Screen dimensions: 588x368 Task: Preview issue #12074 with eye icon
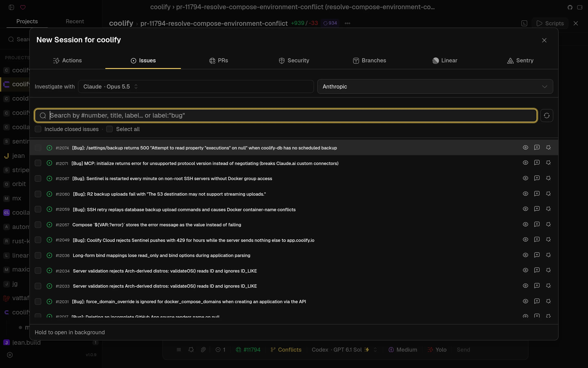pyautogui.click(x=525, y=147)
